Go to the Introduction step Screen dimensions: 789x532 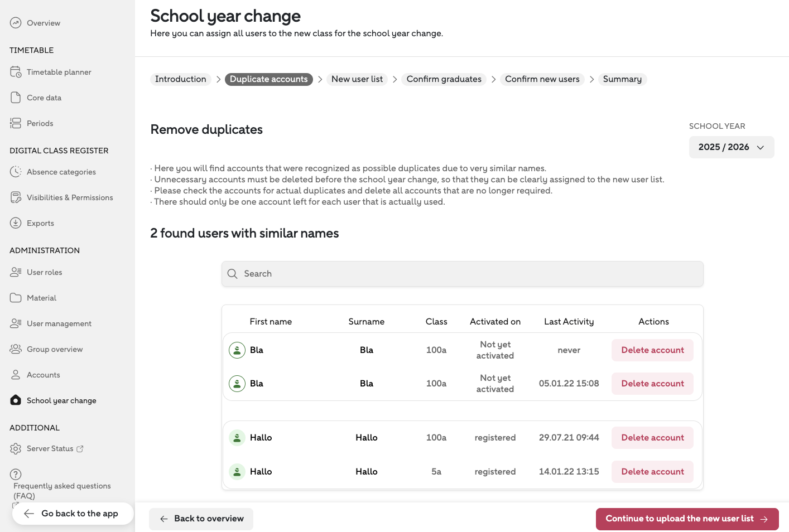point(180,79)
